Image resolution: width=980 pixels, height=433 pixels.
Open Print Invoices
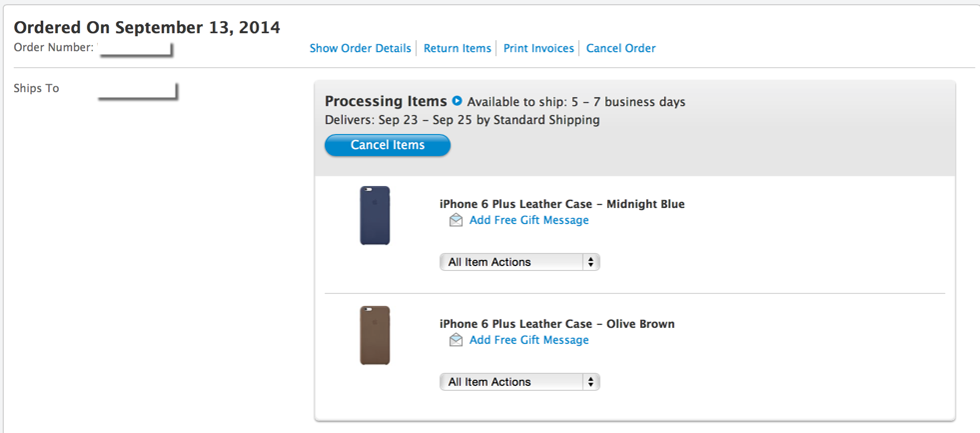[x=538, y=48]
